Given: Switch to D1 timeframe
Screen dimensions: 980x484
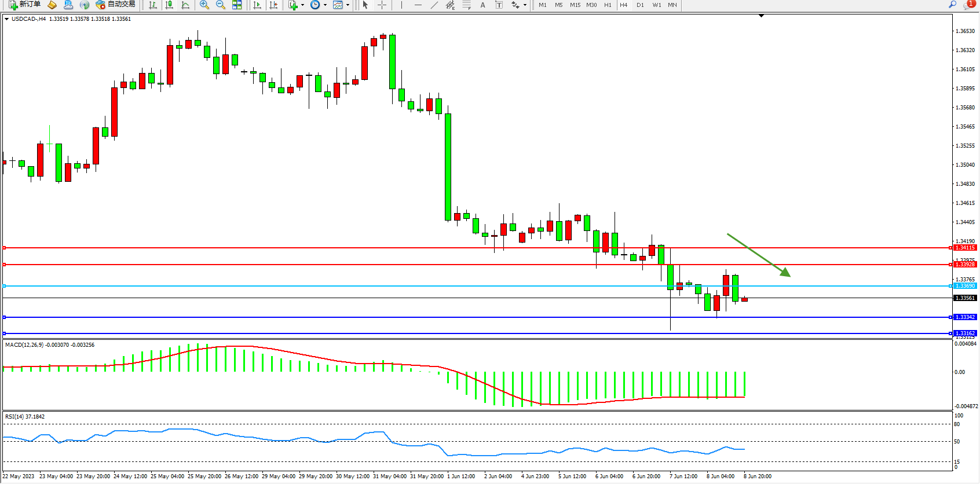Looking at the screenshot, I should point(640,5).
